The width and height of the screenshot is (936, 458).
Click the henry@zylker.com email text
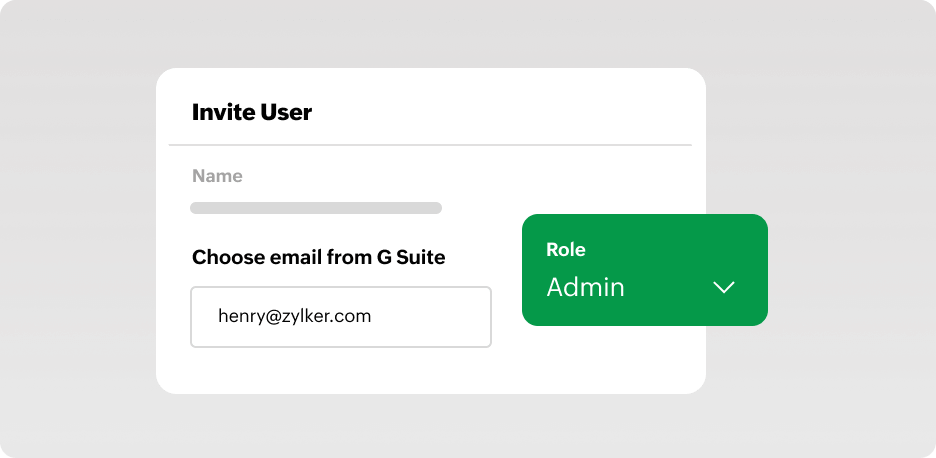coord(294,316)
